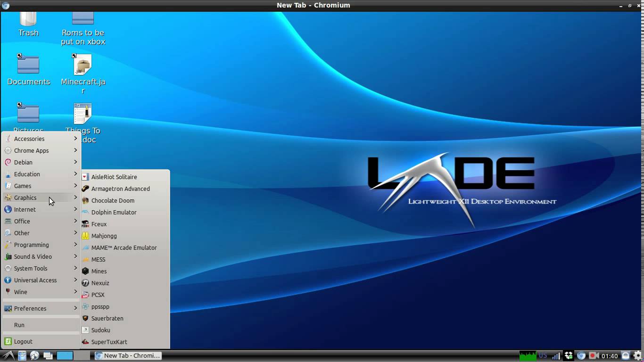
Task: Expand the Graphics submenu arrow
Action: point(75,197)
